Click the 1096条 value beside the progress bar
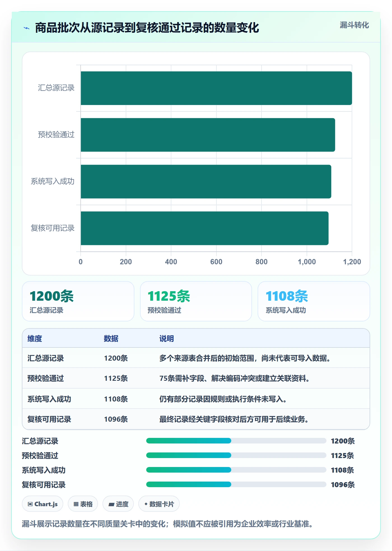The height and width of the screenshot is (551, 392). coord(343,485)
